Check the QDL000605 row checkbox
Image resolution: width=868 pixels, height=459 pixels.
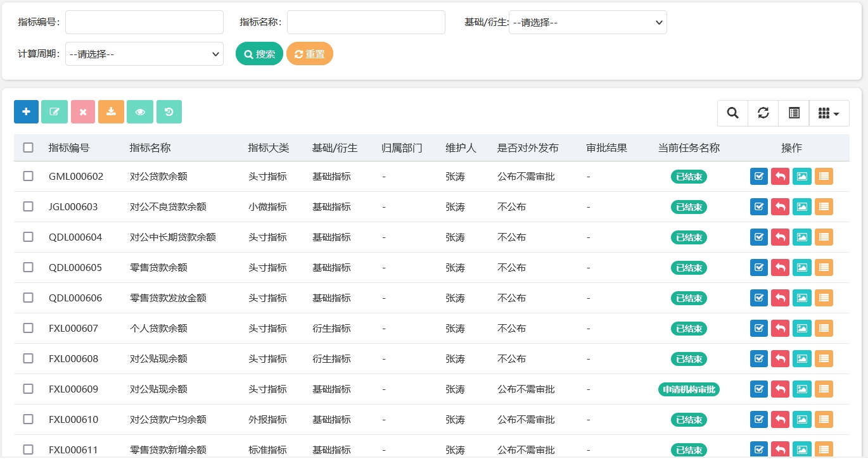pyautogui.click(x=28, y=267)
